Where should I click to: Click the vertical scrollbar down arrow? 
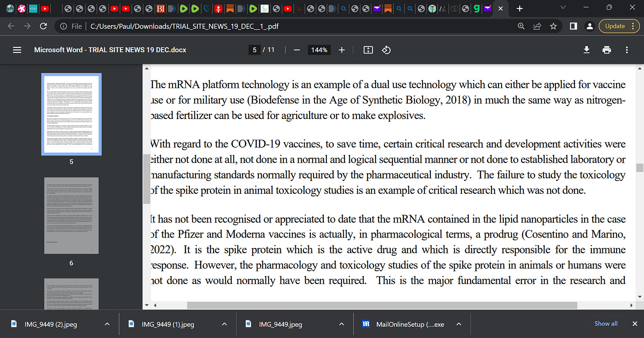coord(639,297)
